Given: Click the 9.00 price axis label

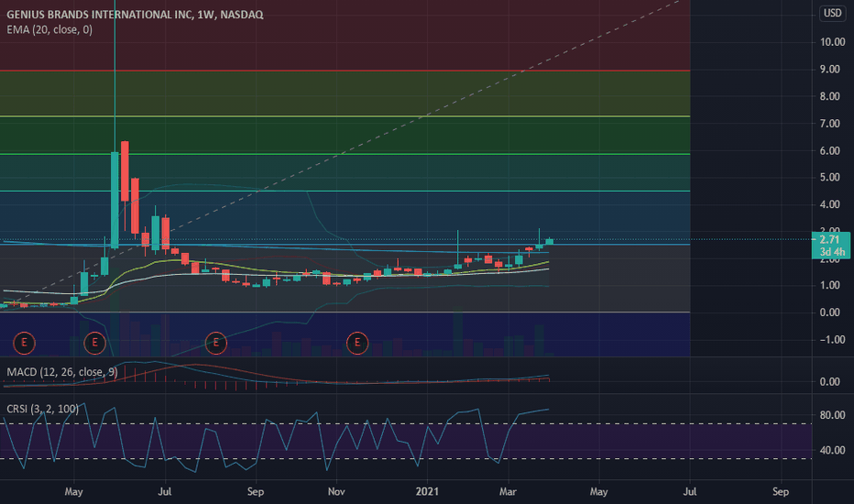Looking at the screenshot, I should pos(830,70).
